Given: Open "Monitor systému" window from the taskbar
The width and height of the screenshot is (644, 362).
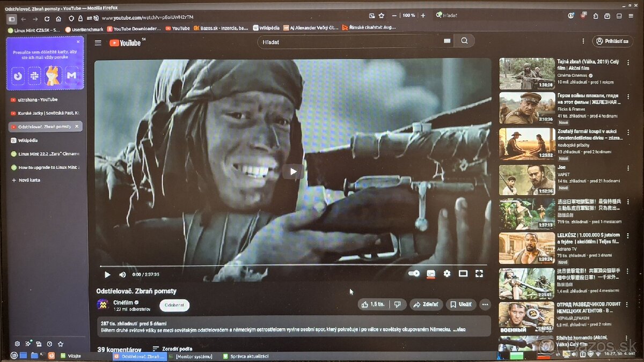Looking at the screenshot, I should (x=191, y=356).
